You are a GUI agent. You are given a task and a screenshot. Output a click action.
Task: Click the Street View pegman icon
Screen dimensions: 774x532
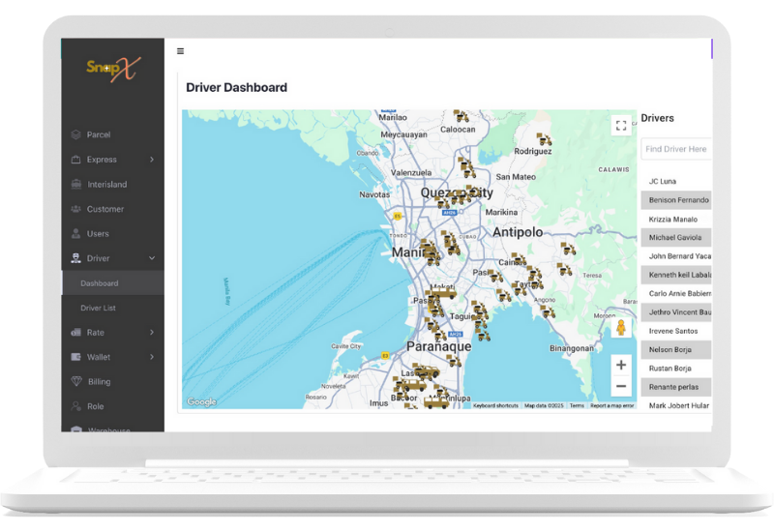[621, 328]
